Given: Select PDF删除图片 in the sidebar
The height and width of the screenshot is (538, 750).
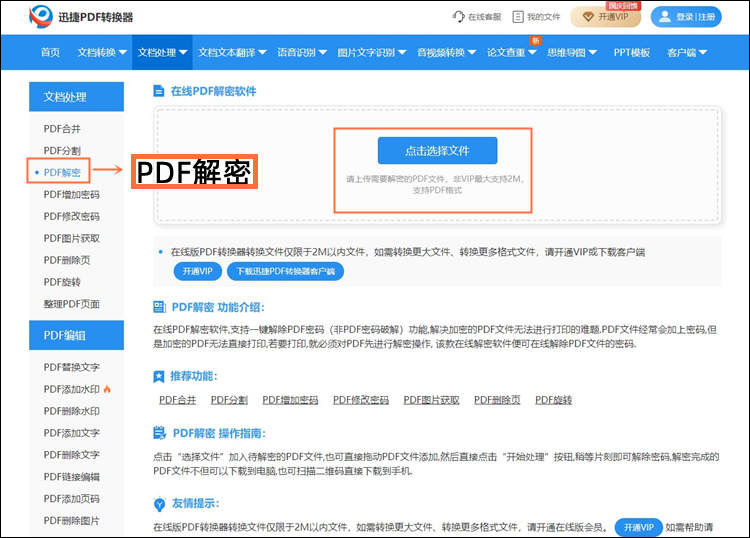Looking at the screenshot, I should click(x=72, y=521).
